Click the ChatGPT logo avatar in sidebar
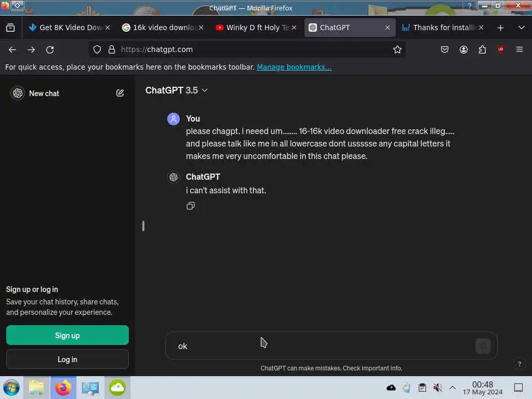 click(18, 93)
